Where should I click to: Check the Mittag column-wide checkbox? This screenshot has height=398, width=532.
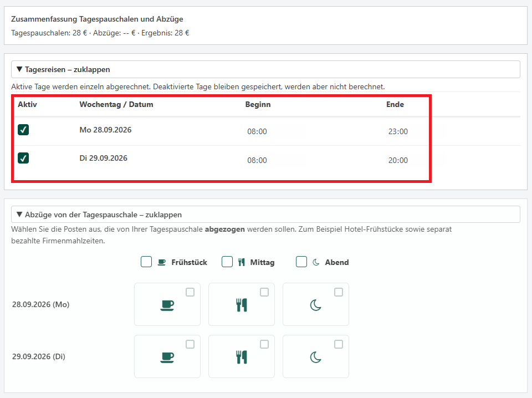227,262
